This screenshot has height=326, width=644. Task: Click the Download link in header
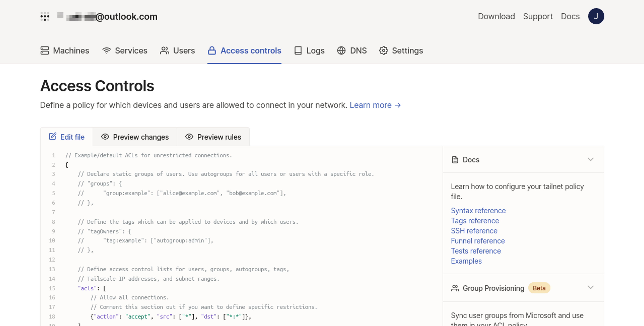tap(496, 16)
